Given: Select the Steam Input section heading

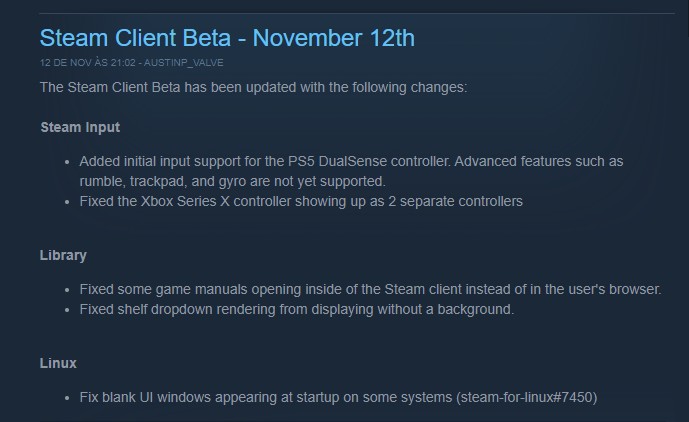Looking at the screenshot, I should tap(80, 127).
